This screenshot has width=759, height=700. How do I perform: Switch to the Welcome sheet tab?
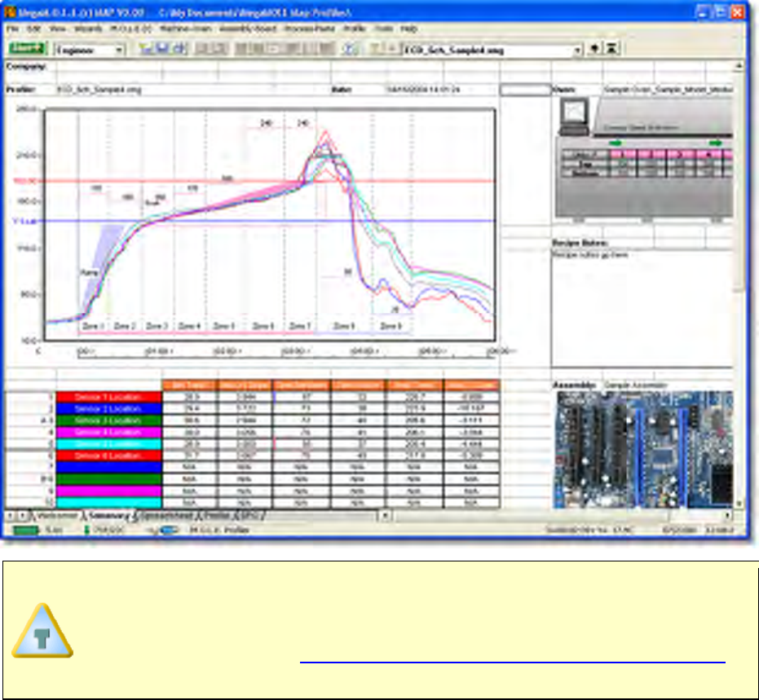tap(56, 515)
